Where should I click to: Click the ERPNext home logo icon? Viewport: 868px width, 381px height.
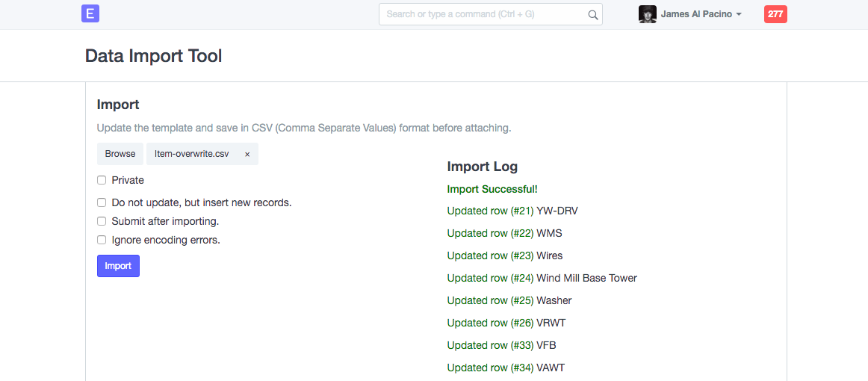point(90,13)
